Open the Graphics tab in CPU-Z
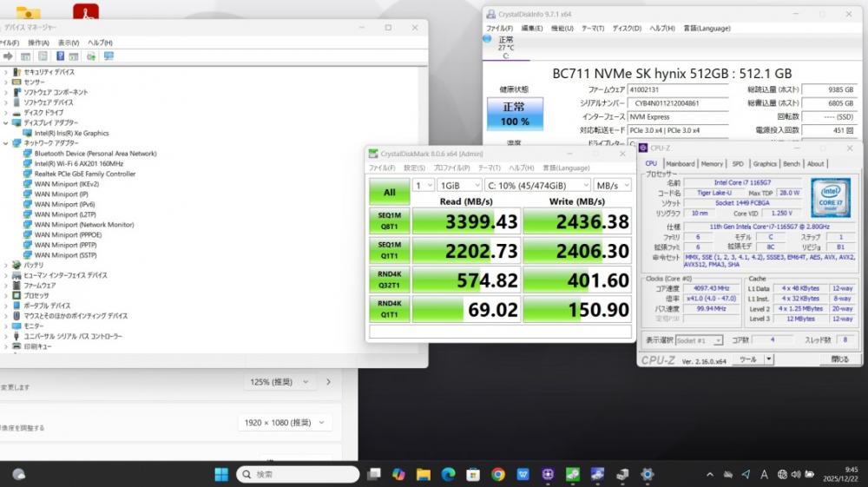868x487 pixels. (x=765, y=163)
